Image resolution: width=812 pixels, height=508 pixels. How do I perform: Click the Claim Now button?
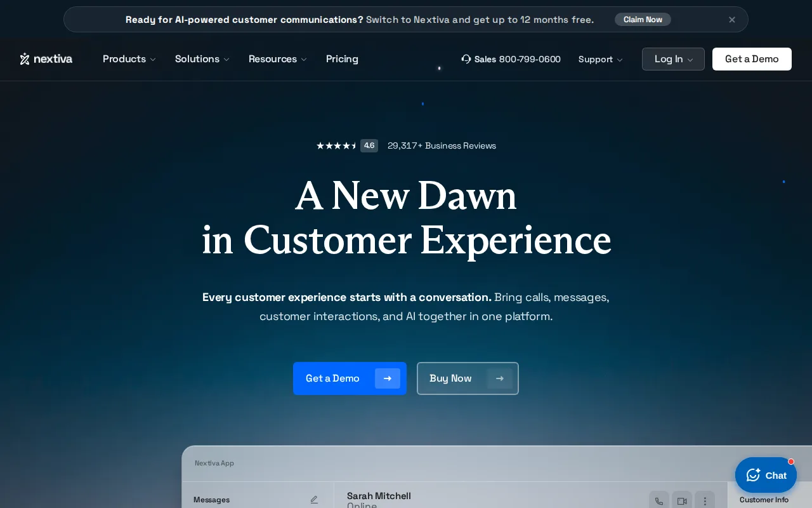click(x=643, y=20)
